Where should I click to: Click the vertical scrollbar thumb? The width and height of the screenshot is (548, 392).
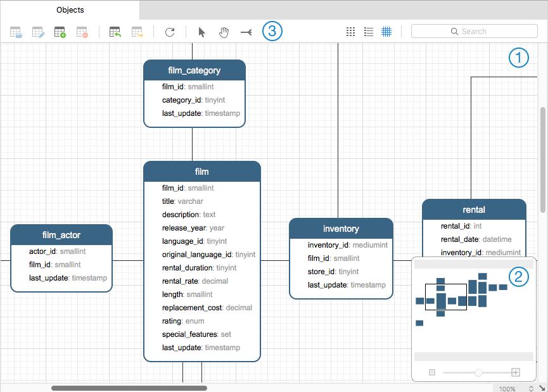(543, 160)
